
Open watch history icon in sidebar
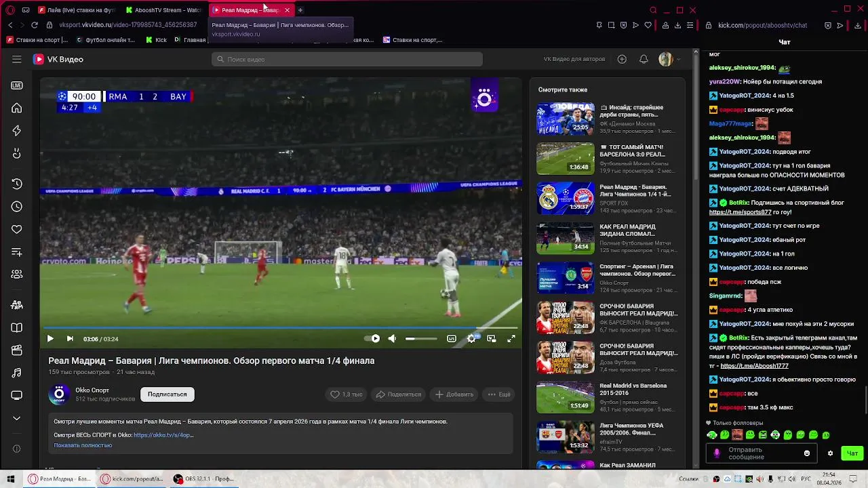pyautogui.click(x=17, y=184)
